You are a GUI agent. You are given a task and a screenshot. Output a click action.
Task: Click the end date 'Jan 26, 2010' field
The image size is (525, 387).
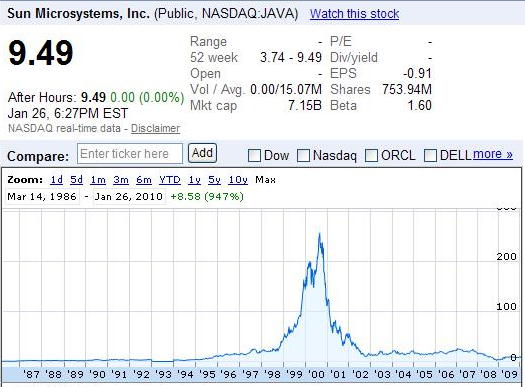129,196
